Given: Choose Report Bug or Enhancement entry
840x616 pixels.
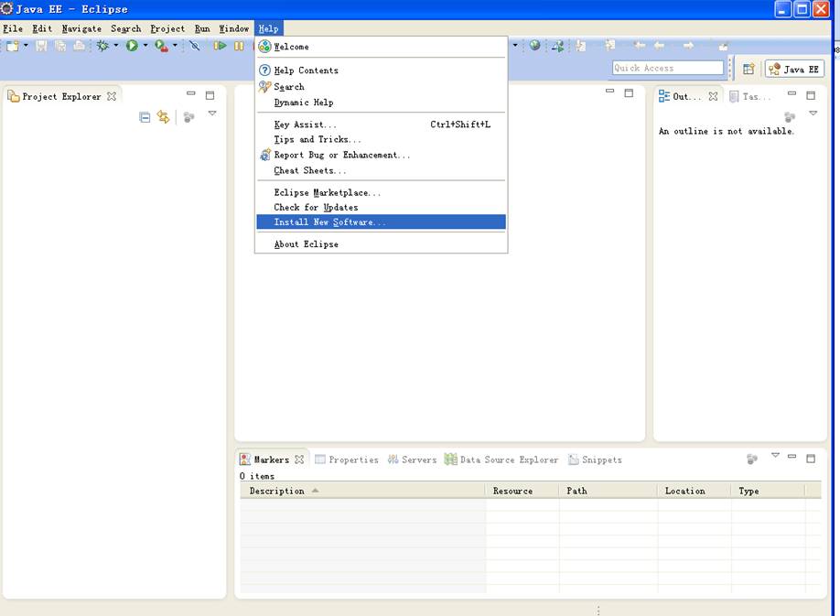Looking at the screenshot, I should (x=381, y=155).
